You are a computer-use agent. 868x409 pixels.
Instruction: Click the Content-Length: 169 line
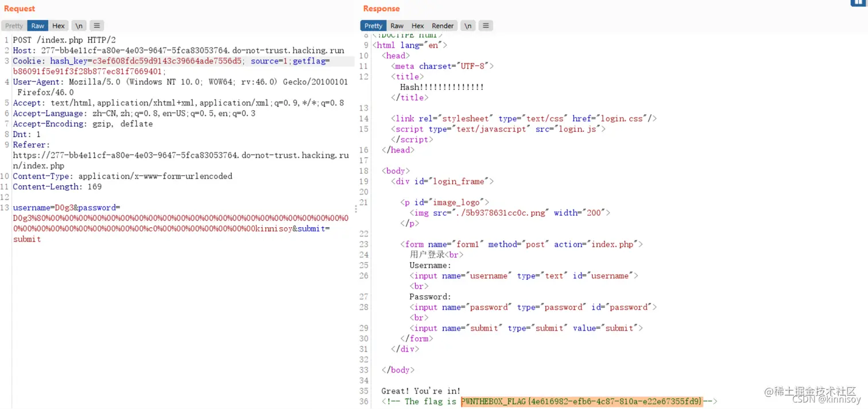click(57, 187)
